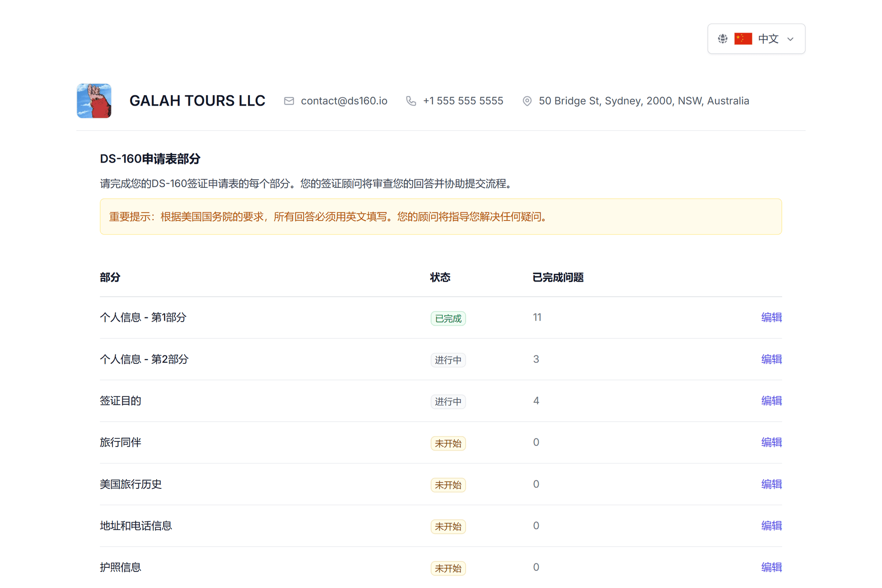Image resolution: width=882 pixels, height=588 pixels.
Task: Click the 部分 column header
Action: click(110, 277)
